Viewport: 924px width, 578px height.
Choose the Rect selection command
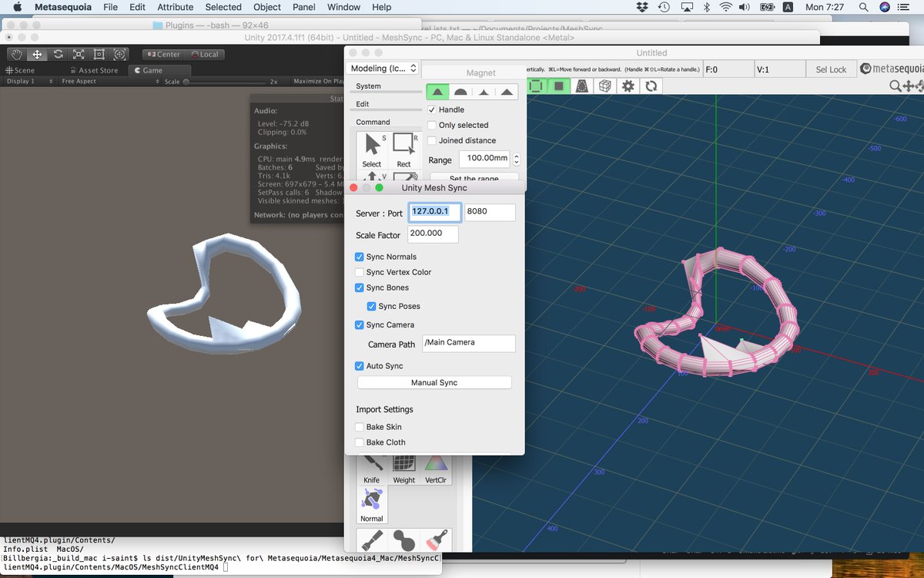click(403, 150)
